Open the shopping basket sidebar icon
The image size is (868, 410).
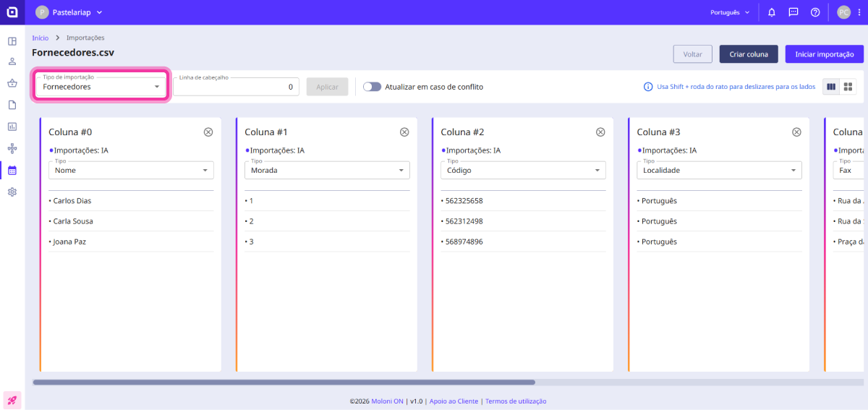pos(12,83)
